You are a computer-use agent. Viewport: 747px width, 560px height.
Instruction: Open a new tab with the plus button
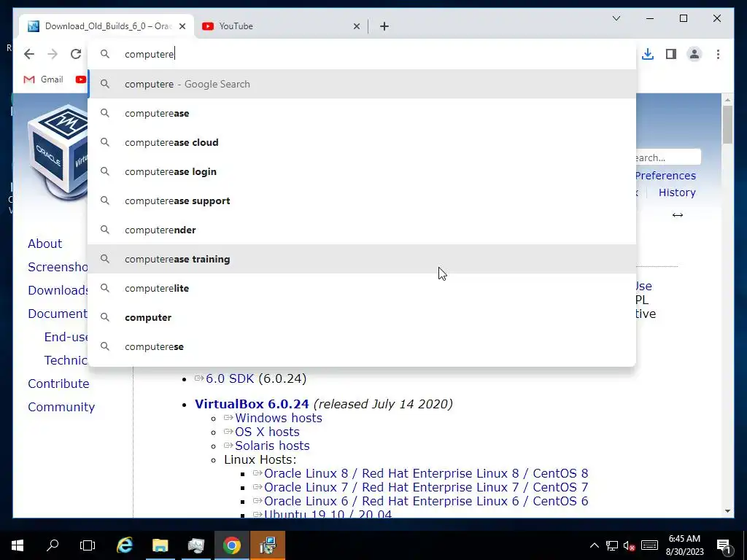point(384,26)
